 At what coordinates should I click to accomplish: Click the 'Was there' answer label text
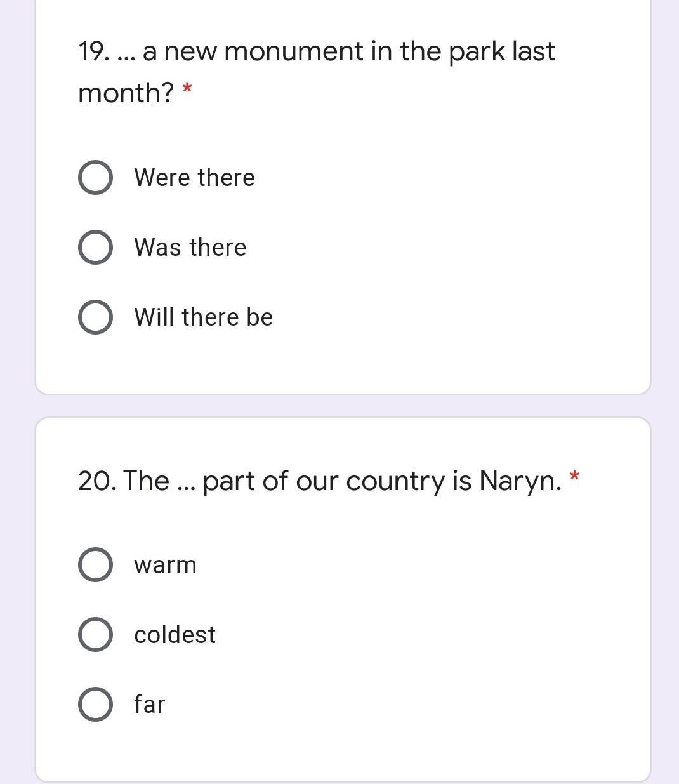click(190, 248)
